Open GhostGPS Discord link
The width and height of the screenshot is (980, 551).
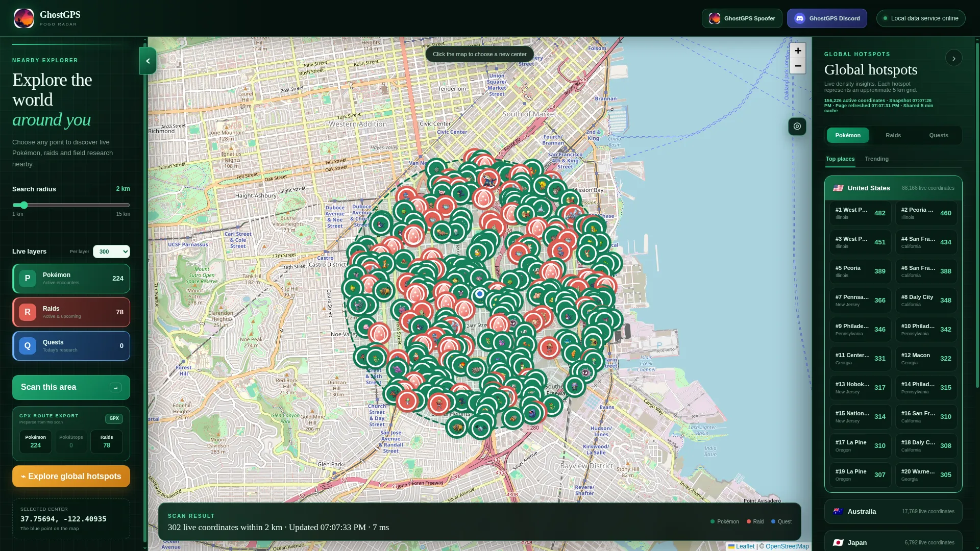tap(827, 18)
